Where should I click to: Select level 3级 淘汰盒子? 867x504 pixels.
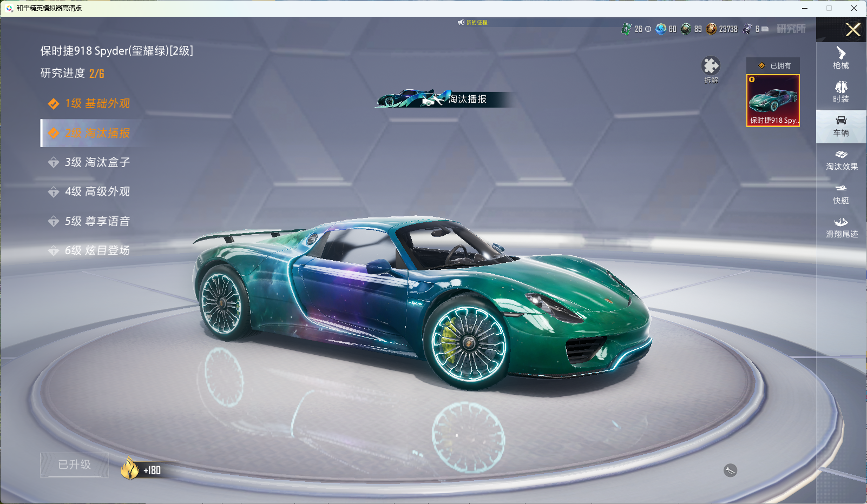click(97, 162)
